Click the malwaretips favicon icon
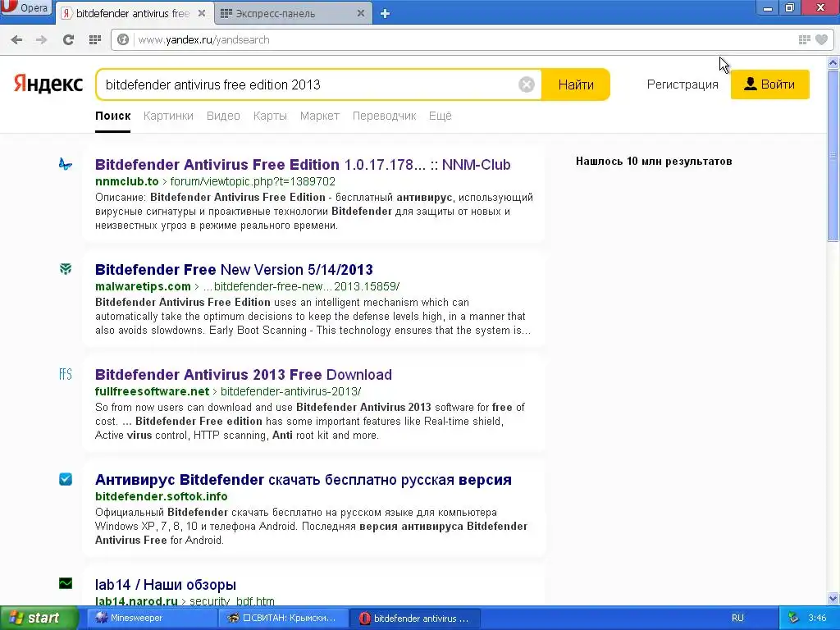840x630 pixels. tap(66, 269)
